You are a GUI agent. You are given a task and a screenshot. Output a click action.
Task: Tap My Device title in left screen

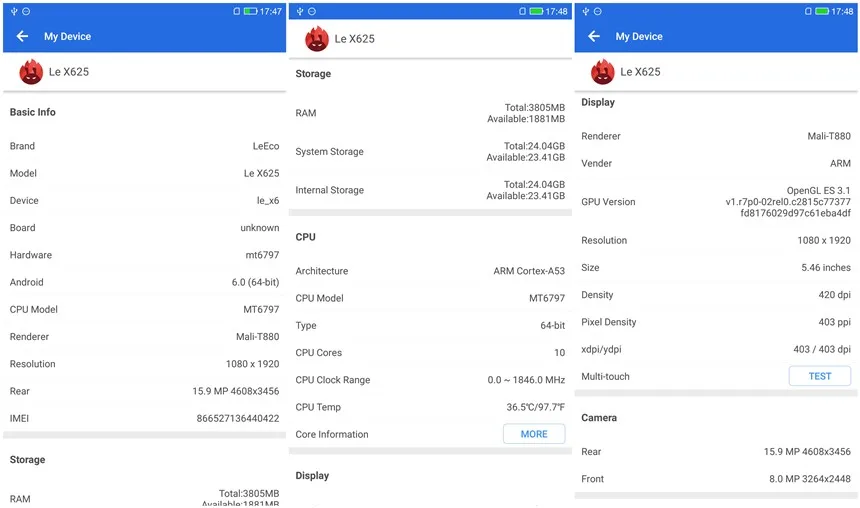coord(67,36)
